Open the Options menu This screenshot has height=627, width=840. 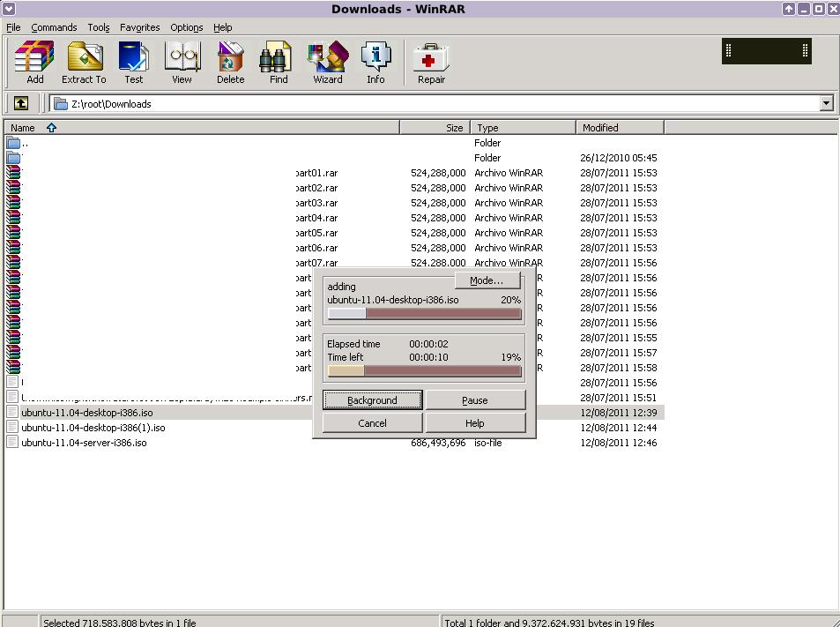coord(187,27)
